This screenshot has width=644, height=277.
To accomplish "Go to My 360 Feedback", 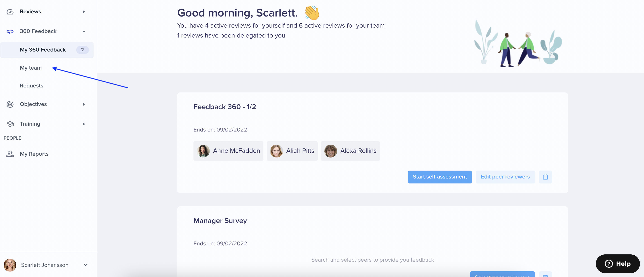I will [x=47, y=50].
